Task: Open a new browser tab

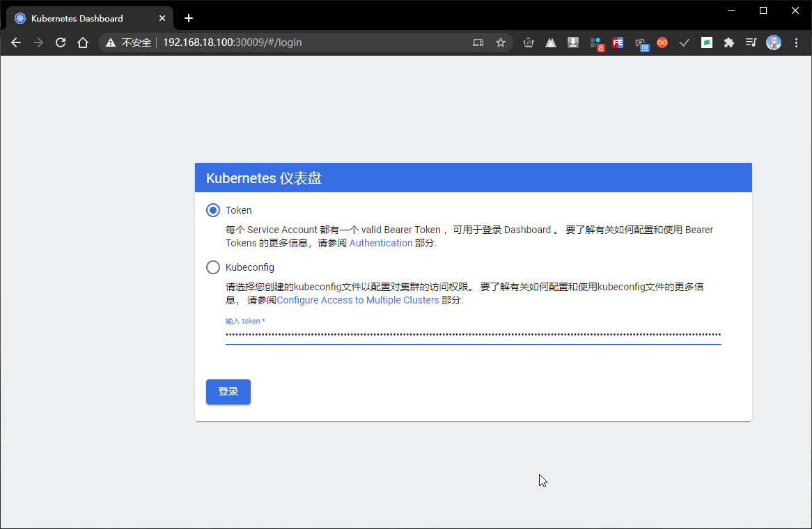Action: [189, 18]
